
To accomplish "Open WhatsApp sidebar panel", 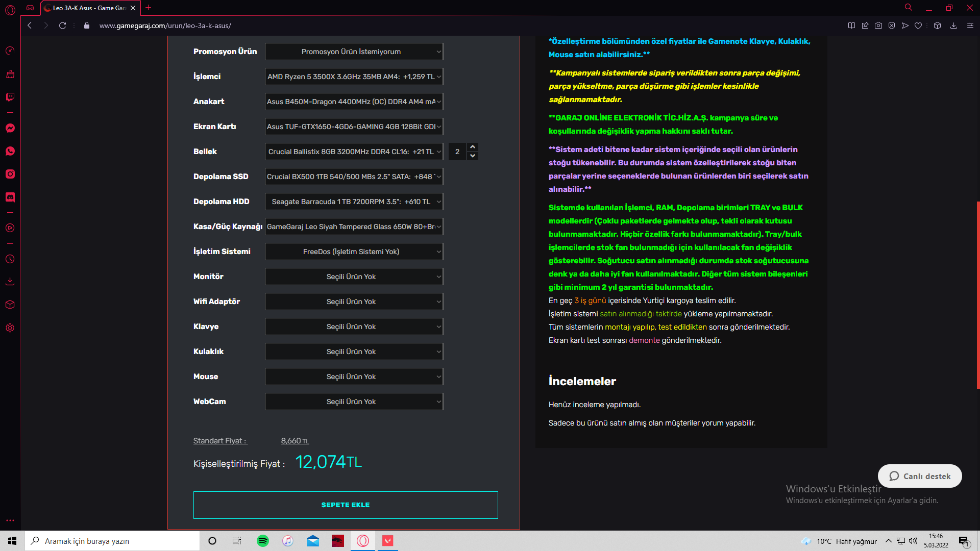I will click(x=10, y=151).
